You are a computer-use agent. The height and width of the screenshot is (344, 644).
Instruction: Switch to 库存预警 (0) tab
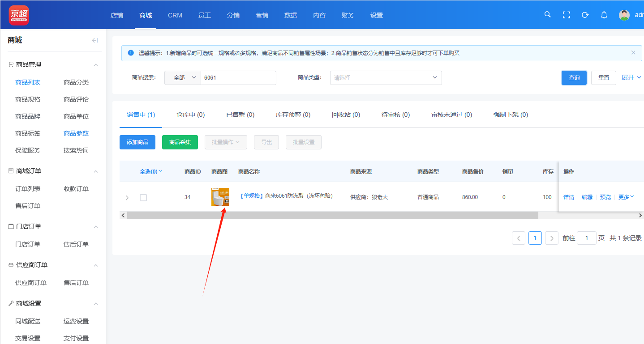[x=293, y=115]
